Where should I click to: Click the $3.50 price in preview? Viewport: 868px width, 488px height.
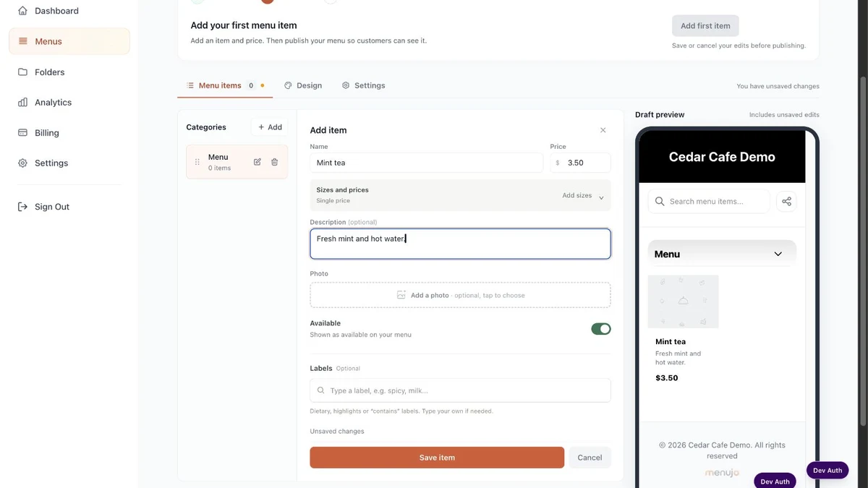[x=667, y=378]
